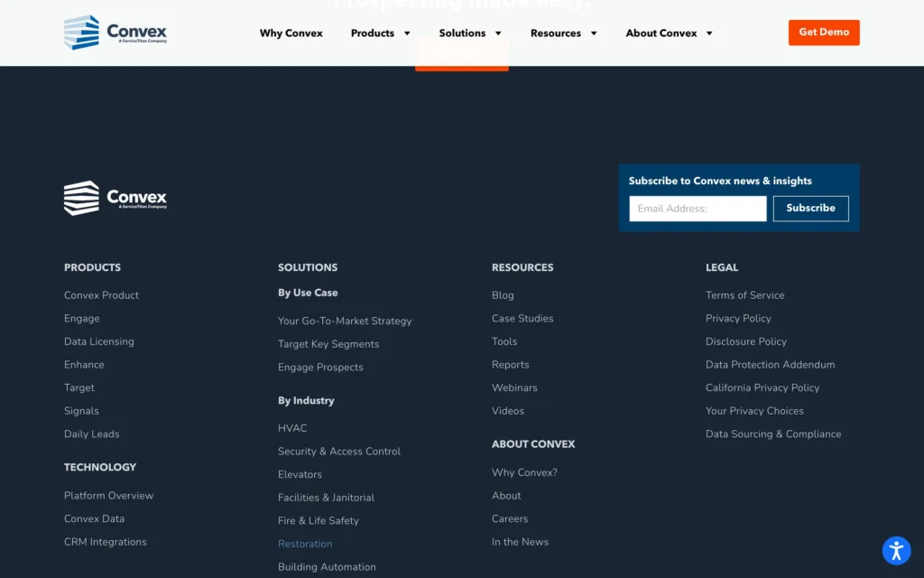Image resolution: width=924 pixels, height=578 pixels.
Task: Click the Restoration industry link
Action: coord(305,544)
